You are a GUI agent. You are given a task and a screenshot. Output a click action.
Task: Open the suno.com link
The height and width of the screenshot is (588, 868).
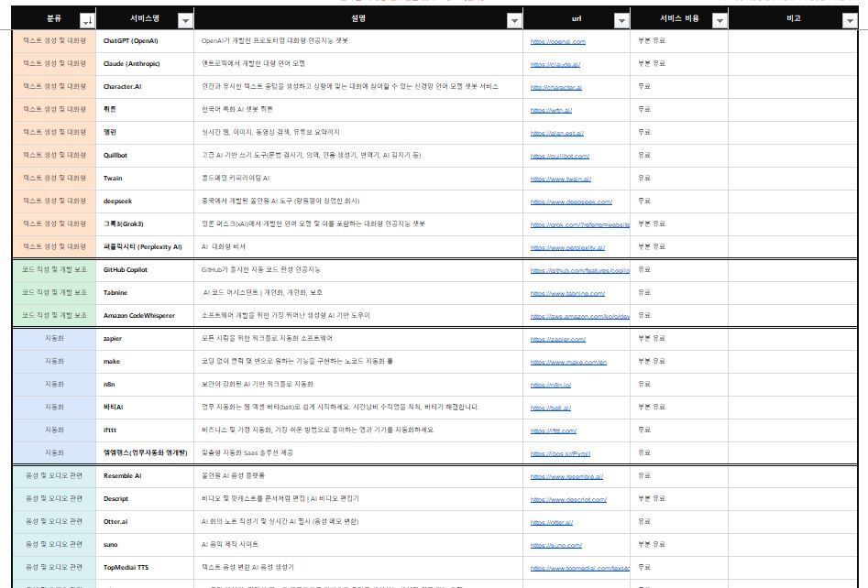click(x=555, y=545)
